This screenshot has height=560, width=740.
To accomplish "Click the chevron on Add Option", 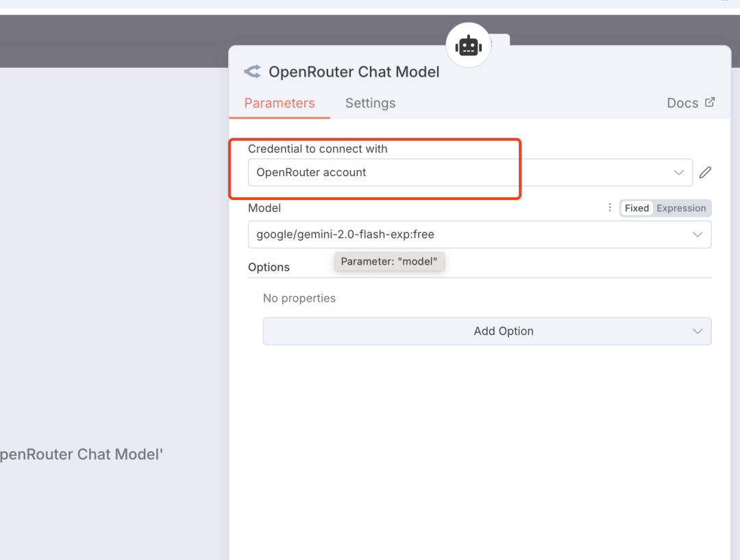I will (698, 331).
